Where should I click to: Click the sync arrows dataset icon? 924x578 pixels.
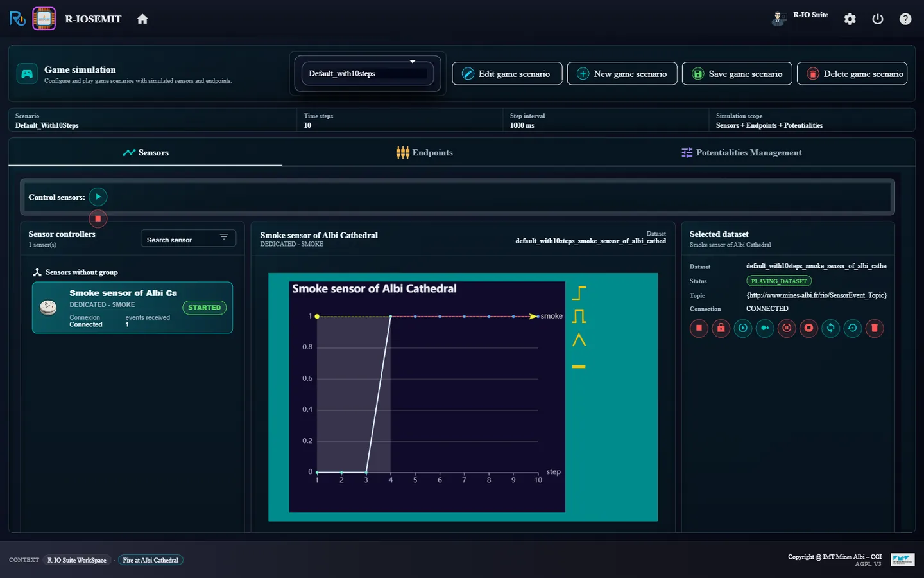coord(830,328)
